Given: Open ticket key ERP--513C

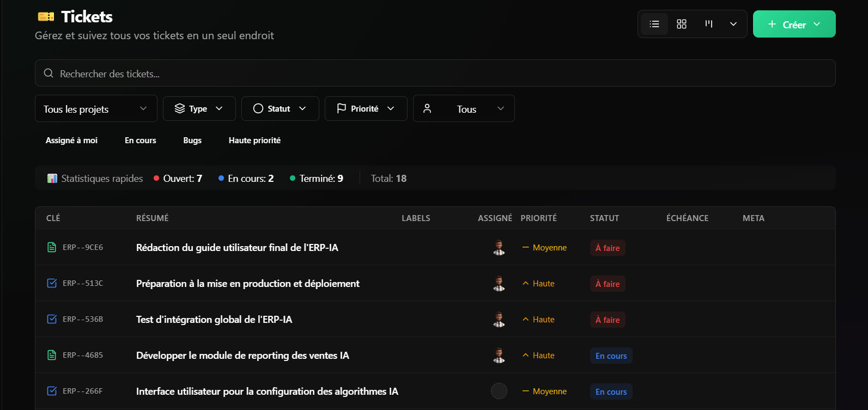Looking at the screenshot, I should [83, 283].
